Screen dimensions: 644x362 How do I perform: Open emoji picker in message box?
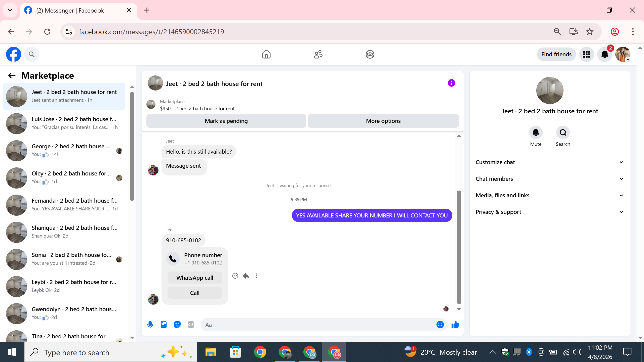(x=440, y=325)
